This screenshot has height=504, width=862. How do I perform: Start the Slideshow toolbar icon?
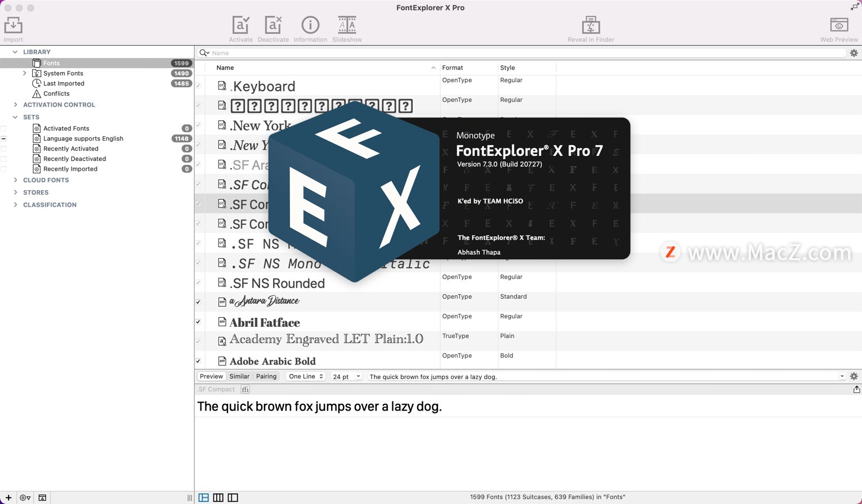pyautogui.click(x=347, y=25)
